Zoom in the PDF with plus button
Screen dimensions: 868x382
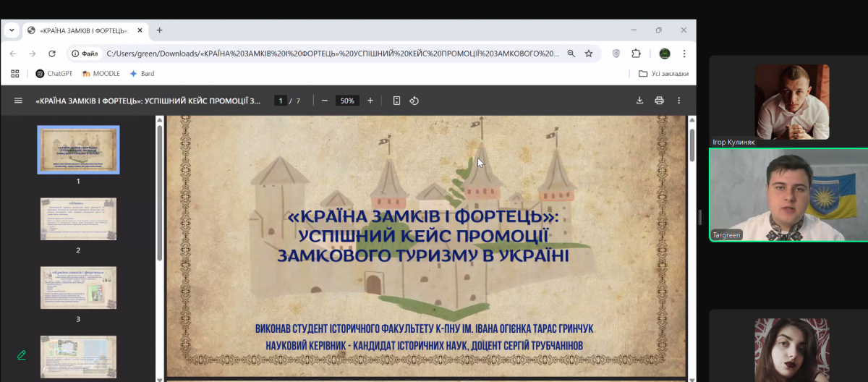pyautogui.click(x=370, y=101)
